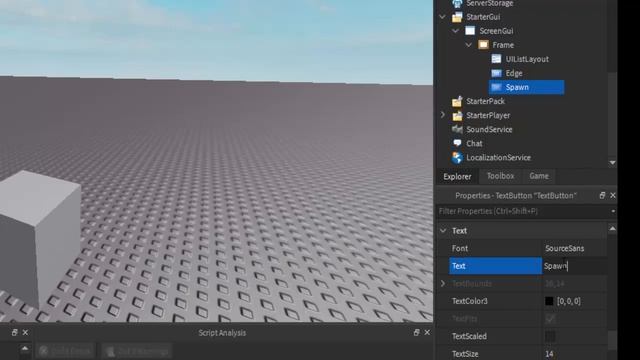Undock the Script Analysis panel
The height and width of the screenshot is (360, 640).
point(416,333)
